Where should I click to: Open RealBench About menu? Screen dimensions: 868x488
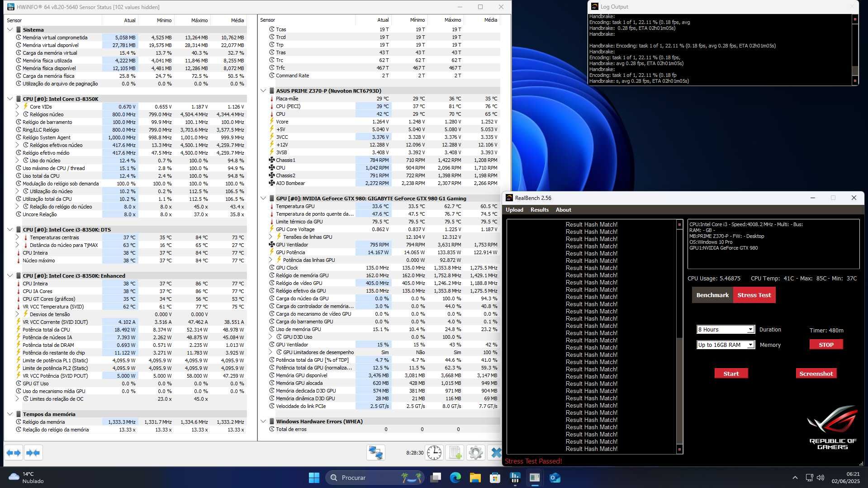(563, 210)
